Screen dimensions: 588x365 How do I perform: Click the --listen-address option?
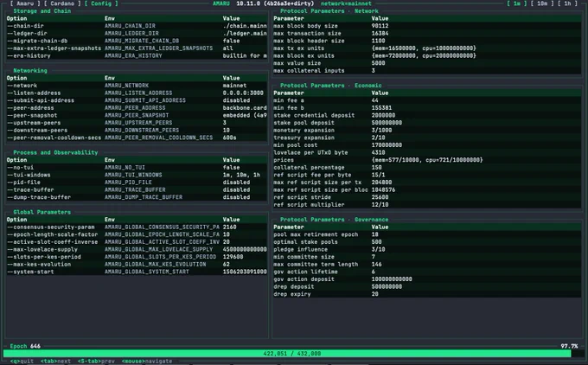[x=34, y=93]
